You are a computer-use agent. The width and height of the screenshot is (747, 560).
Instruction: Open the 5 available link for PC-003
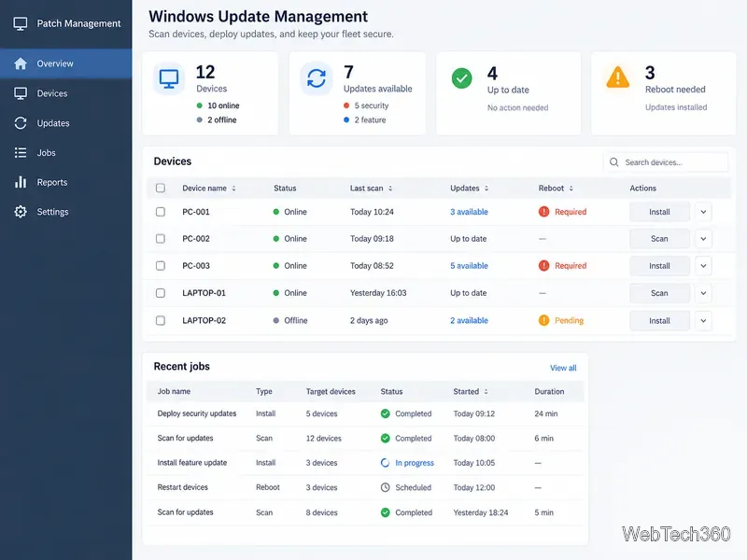point(470,265)
